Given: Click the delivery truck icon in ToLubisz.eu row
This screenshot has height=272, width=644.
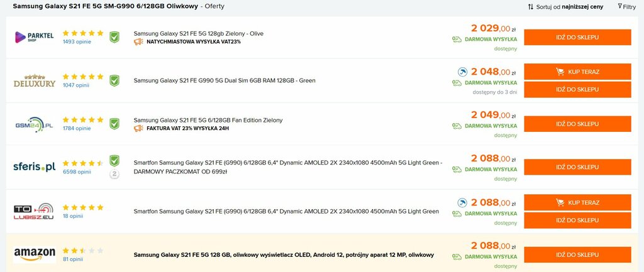Looking at the screenshot, I should tap(457, 214).
